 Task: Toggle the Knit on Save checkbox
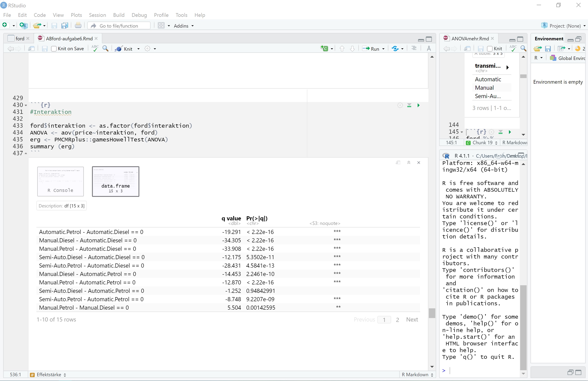tap(54, 49)
